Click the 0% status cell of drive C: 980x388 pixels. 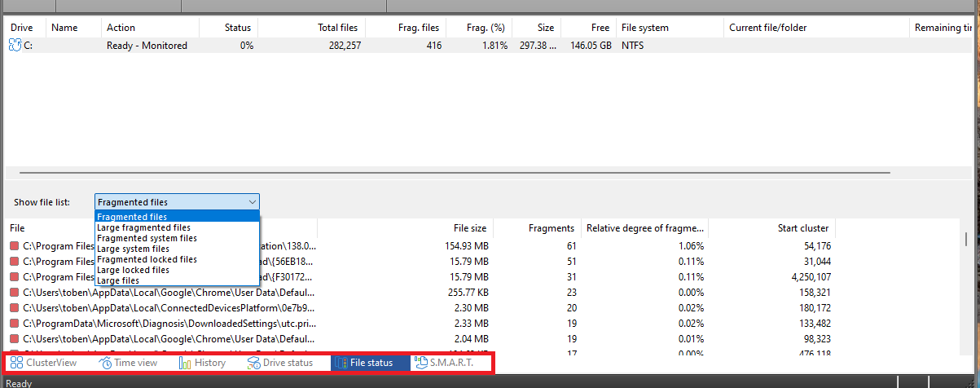246,46
